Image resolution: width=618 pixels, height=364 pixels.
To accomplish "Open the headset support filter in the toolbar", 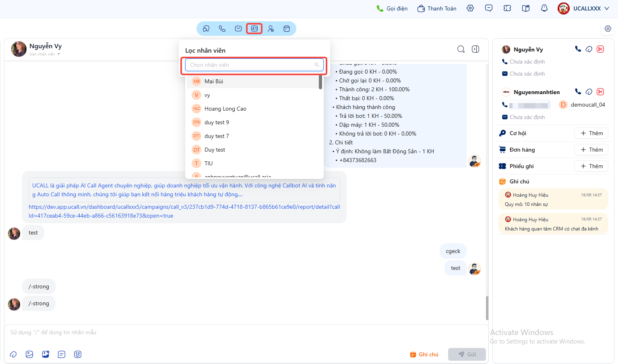I will (x=206, y=29).
